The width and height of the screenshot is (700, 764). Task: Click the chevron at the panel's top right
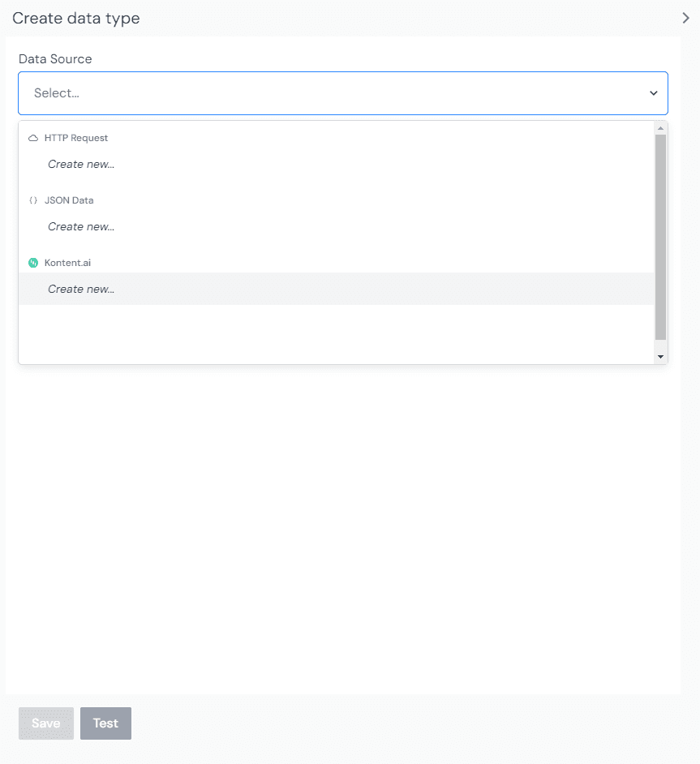click(685, 17)
